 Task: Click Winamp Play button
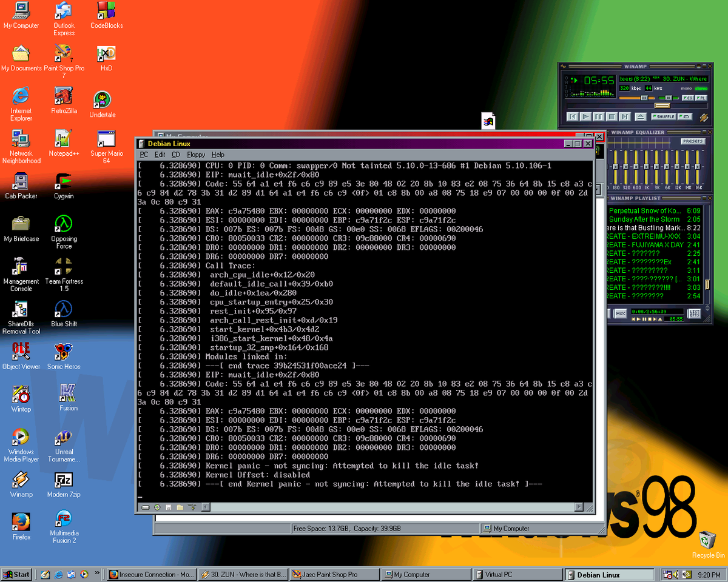point(586,116)
